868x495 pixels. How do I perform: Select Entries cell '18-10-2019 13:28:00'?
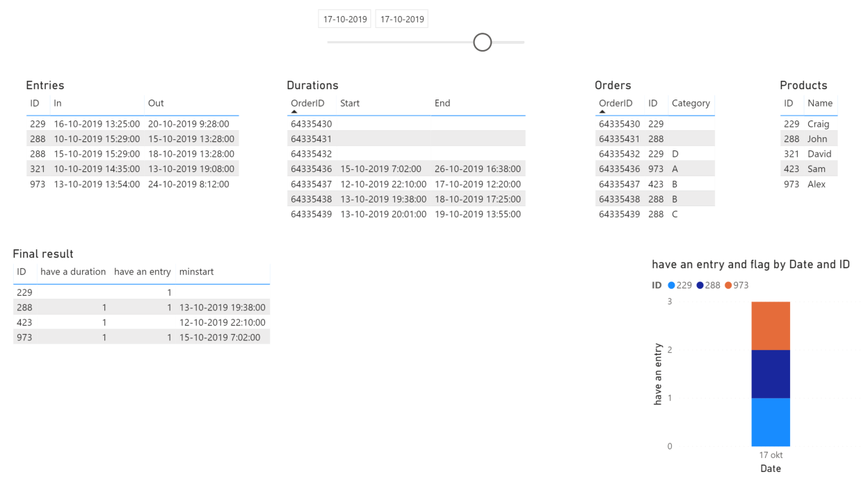coord(191,154)
